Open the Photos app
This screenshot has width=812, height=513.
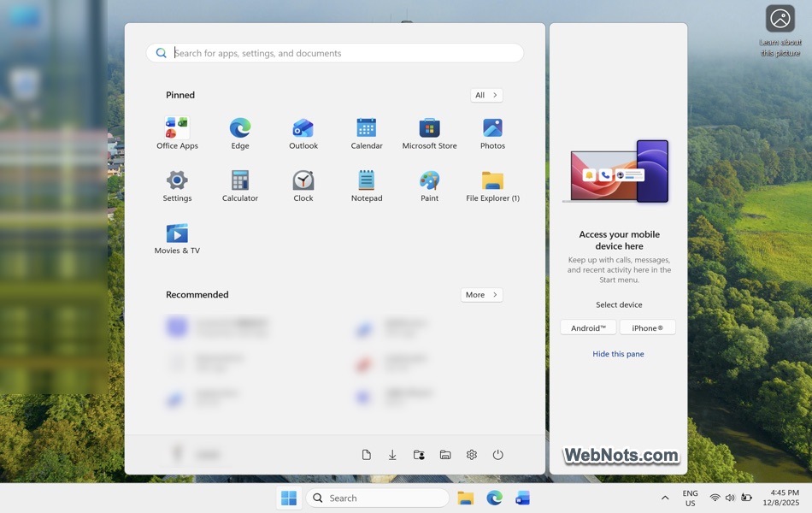click(492, 133)
